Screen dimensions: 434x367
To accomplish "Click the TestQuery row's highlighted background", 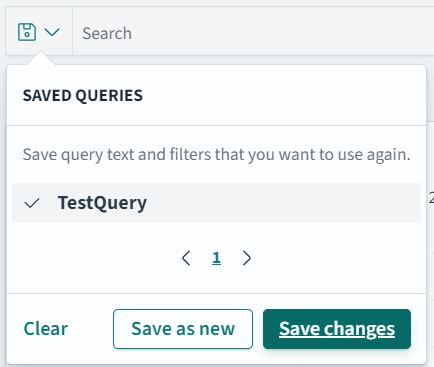I will (216, 203).
